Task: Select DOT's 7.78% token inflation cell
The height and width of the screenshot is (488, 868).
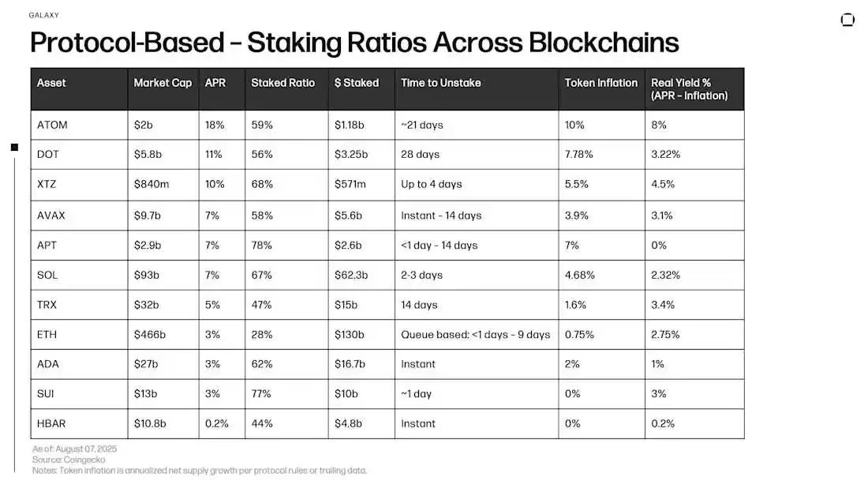Action: tap(580, 154)
